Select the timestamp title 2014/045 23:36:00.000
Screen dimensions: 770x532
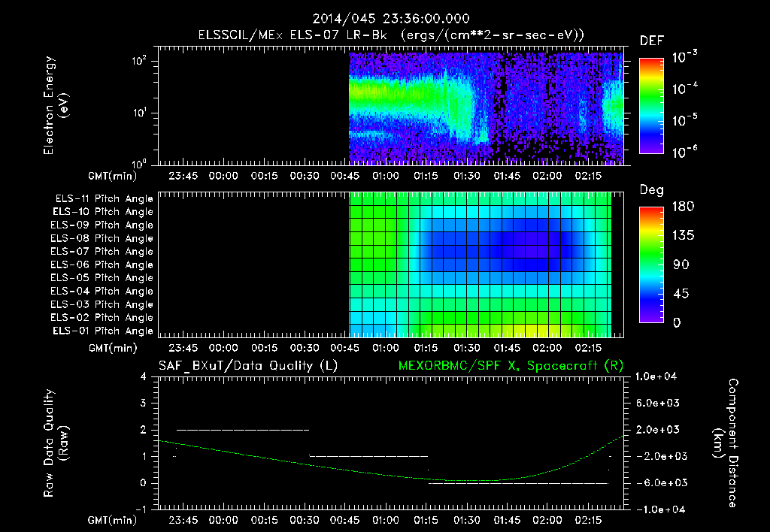(x=391, y=19)
